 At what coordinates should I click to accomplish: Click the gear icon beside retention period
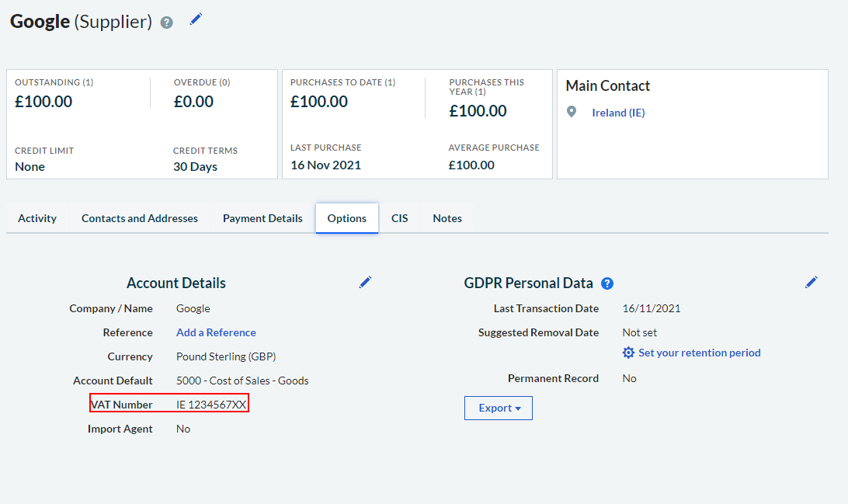tap(628, 353)
